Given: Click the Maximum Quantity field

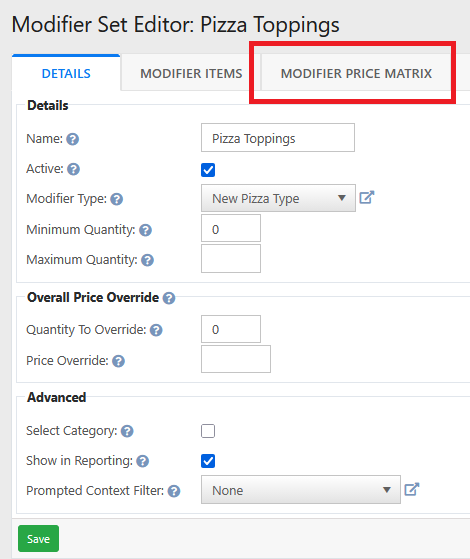Looking at the screenshot, I should pos(231,258).
